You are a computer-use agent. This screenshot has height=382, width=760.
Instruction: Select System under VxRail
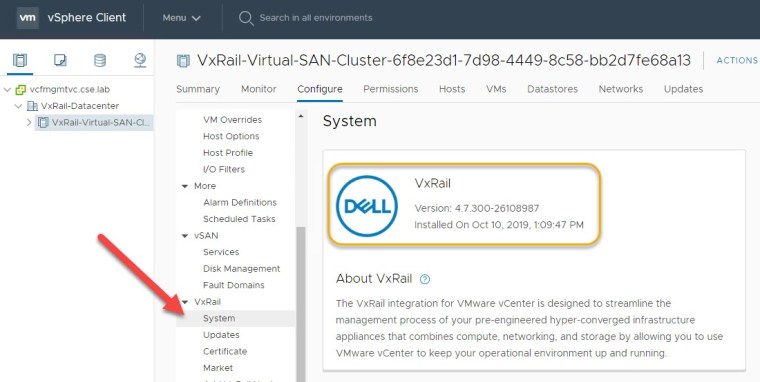click(236, 318)
